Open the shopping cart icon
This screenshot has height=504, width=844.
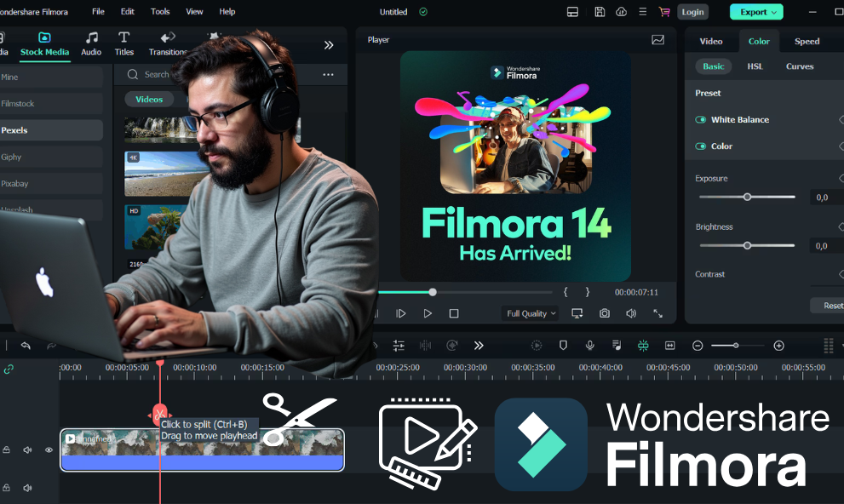[664, 12]
